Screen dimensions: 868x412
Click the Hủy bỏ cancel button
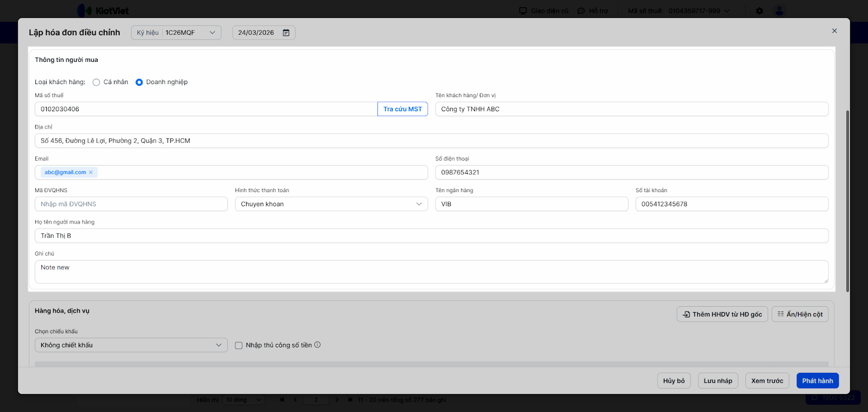(x=674, y=381)
